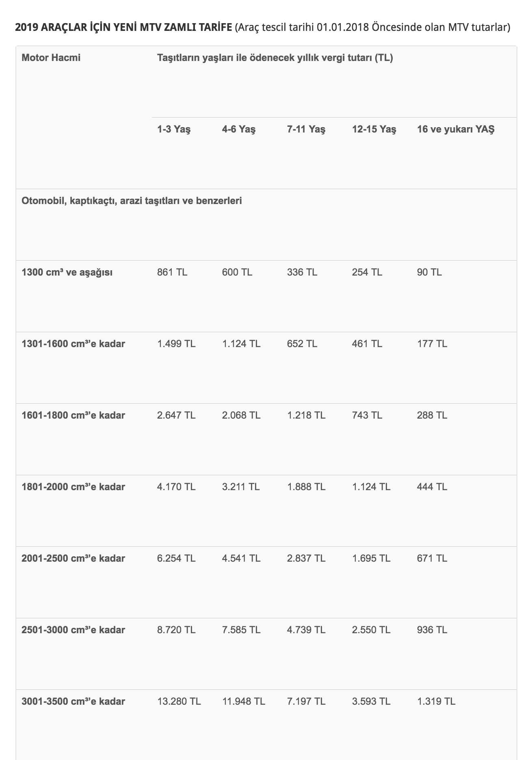Select the Motor Hacmi column header

(x=51, y=58)
